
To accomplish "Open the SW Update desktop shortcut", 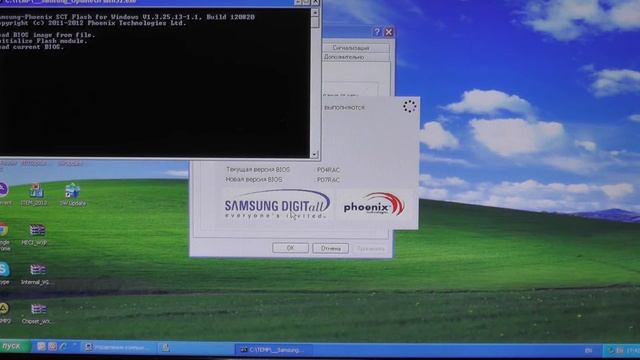I will tap(73, 194).
